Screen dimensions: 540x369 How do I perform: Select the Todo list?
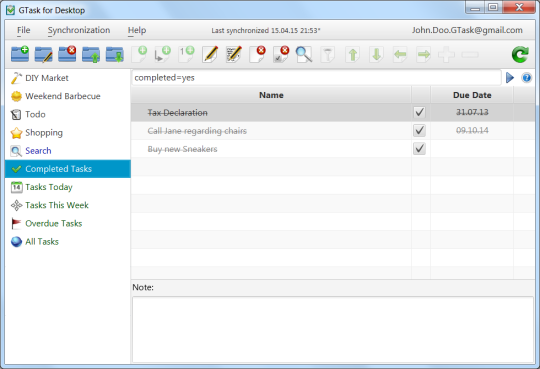(x=68, y=114)
